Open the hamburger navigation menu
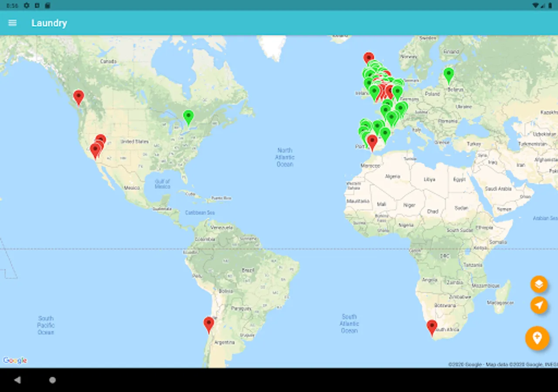 (x=12, y=23)
